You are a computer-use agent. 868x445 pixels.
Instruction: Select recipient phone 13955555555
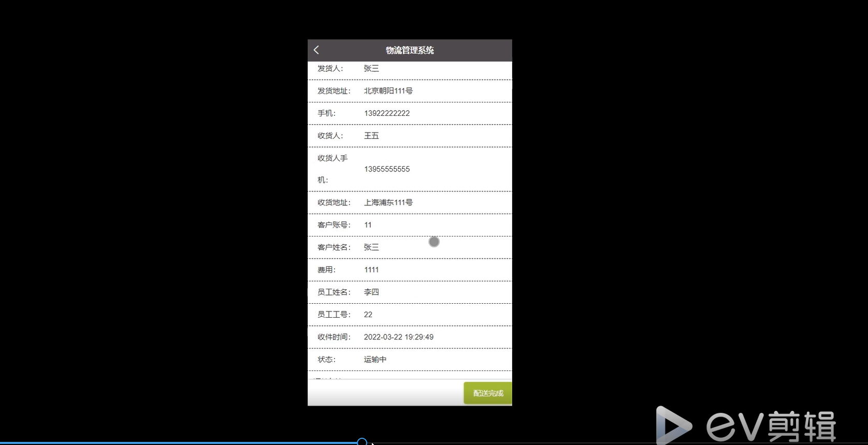[x=387, y=169]
